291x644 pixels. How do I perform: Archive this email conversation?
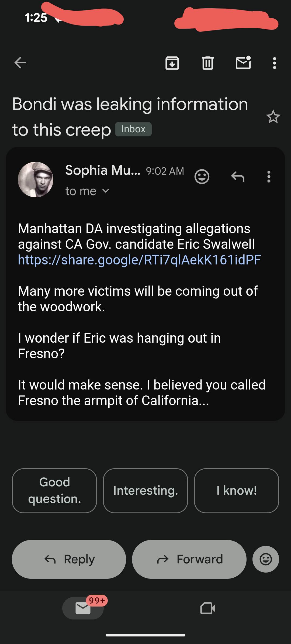172,63
